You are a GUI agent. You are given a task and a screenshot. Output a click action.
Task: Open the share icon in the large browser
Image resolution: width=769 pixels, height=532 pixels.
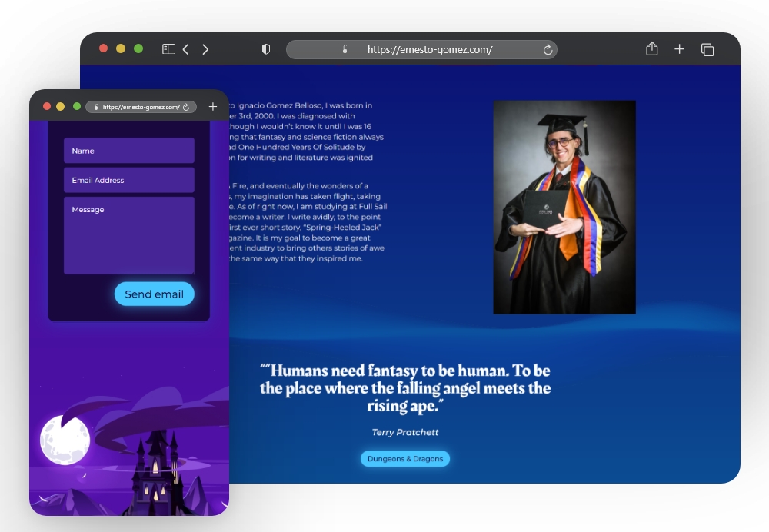(652, 48)
